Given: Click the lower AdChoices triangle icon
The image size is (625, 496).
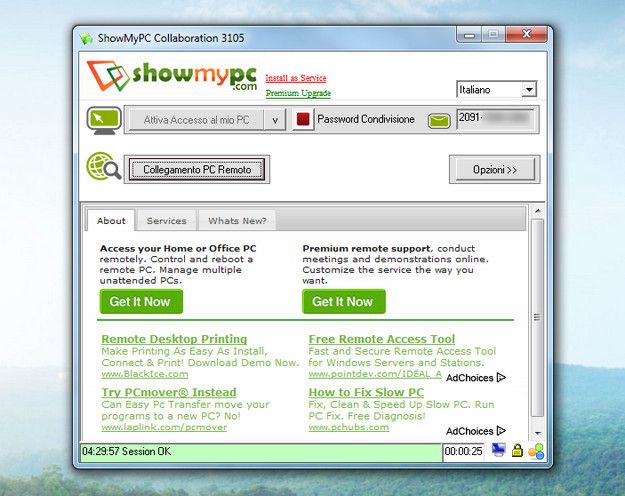Looking at the screenshot, I should click(x=501, y=431).
